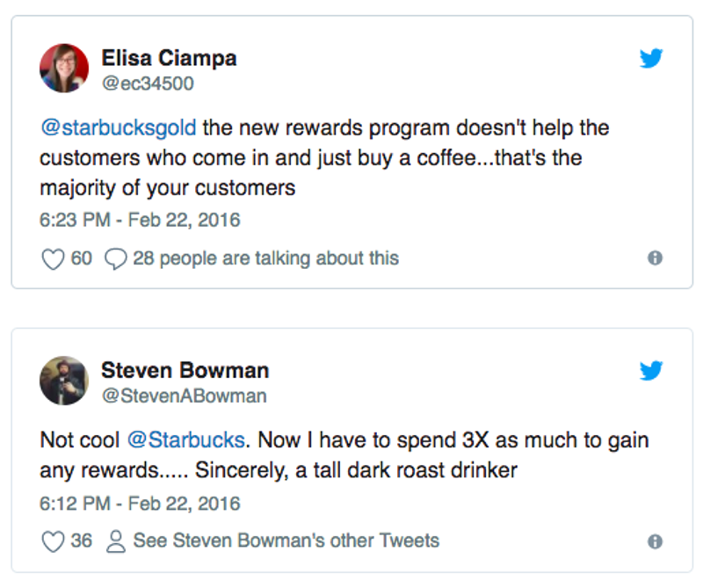
Task: View 28 people are talking about this
Action: click(x=265, y=258)
